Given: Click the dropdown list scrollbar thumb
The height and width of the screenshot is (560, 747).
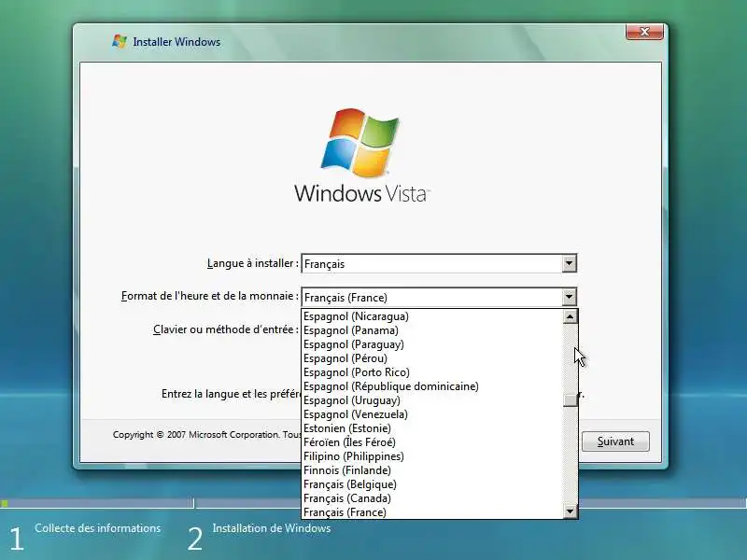Looking at the screenshot, I should [570, 400].
